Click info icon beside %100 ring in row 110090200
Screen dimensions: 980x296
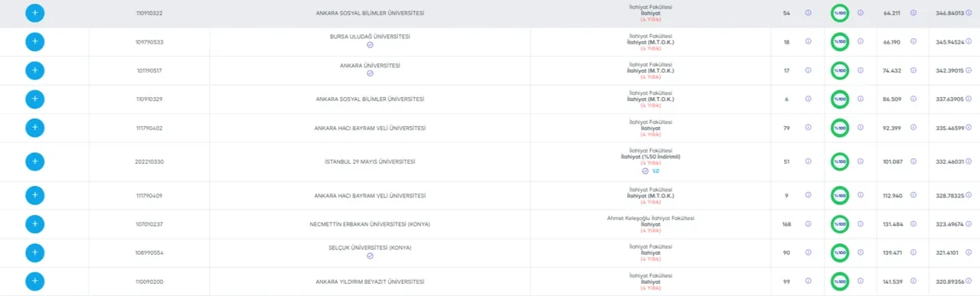tap(861, 281)
